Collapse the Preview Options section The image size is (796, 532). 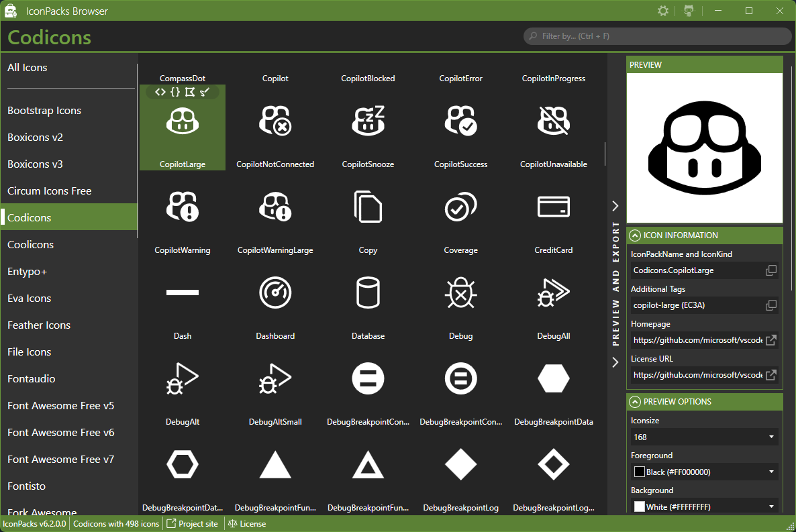pyautogui.click(x=635, y=402)
